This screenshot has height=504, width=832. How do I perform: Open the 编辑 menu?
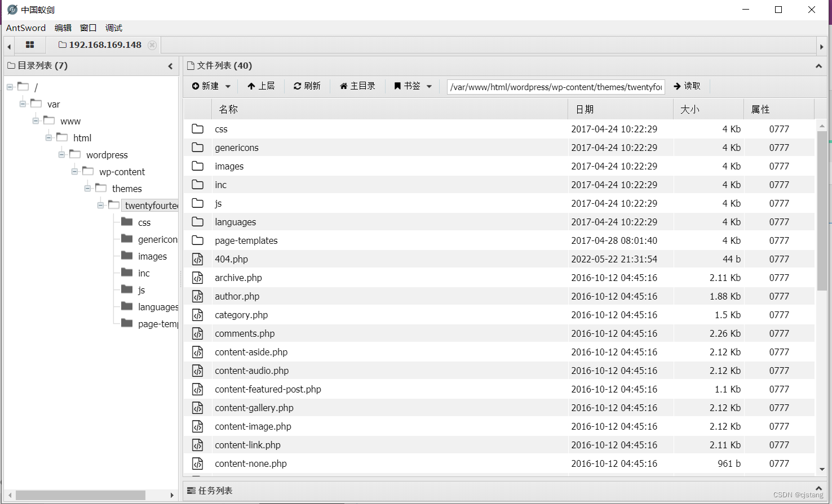[x=63, y=28]
